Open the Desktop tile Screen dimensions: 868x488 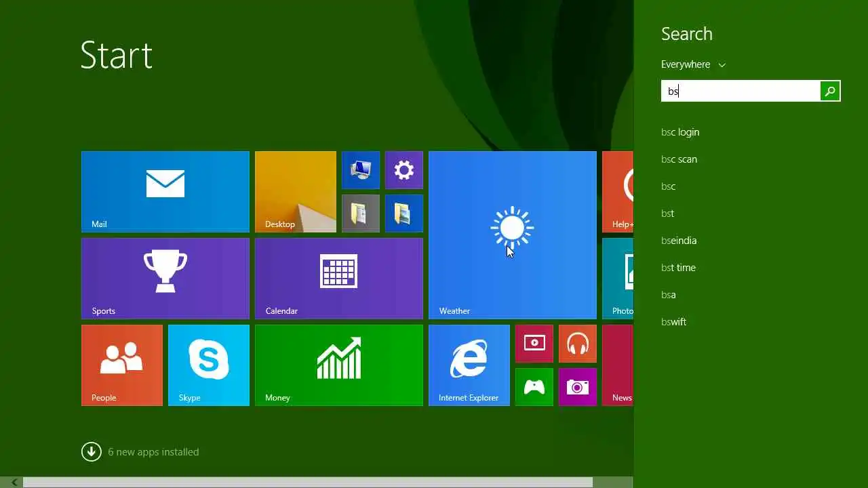tap(296, 192)
